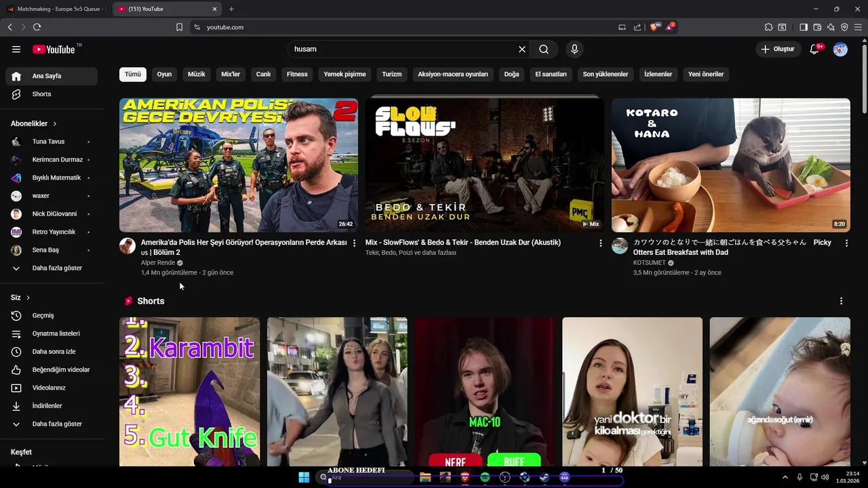This screenshot has height=488, width=868.
Task: Open Beğendiğim videolar liked videos
Action: point(52,370)
